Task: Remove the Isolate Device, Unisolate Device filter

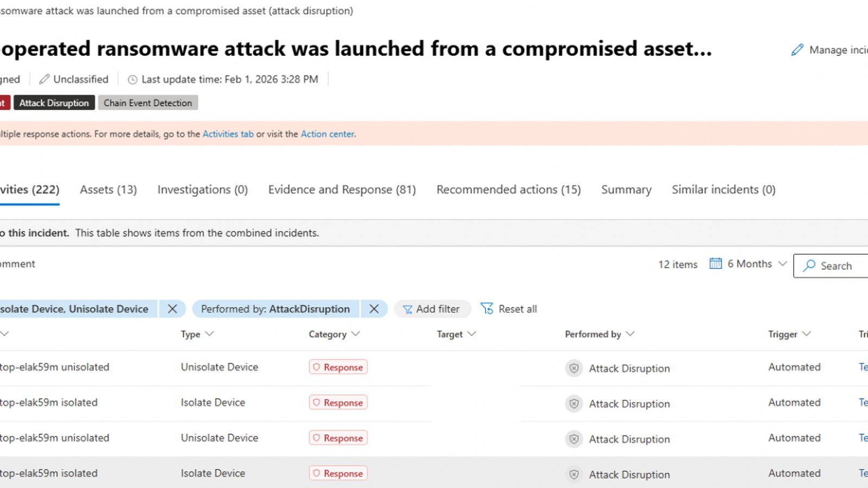Action: (173, 309)
